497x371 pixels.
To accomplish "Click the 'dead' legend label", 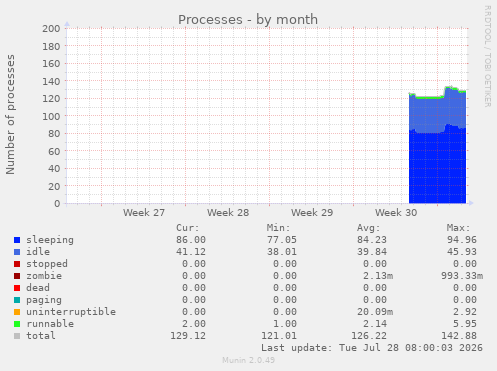I will (38, 288).
